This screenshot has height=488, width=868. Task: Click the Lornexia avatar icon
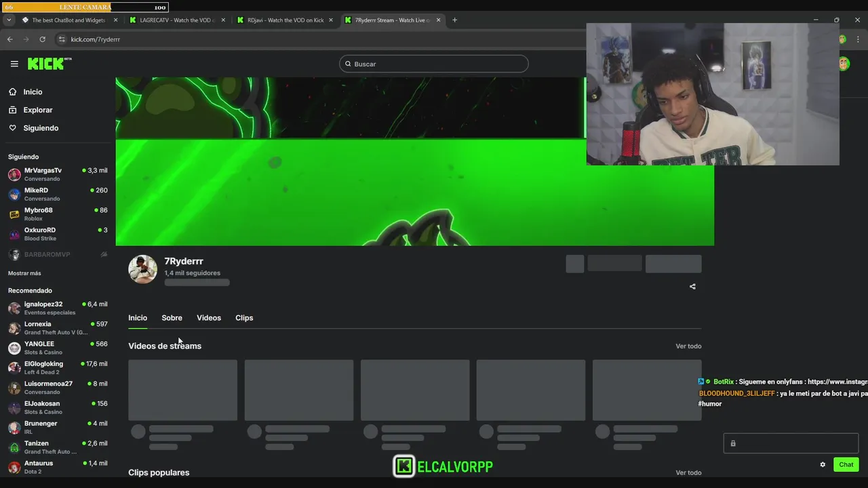click(14, 328)
